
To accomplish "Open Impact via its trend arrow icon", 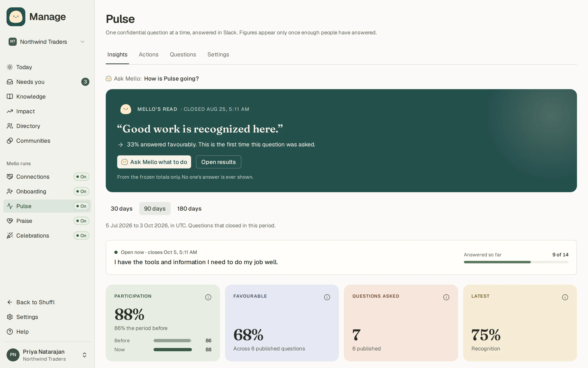I will click(x=10, y=111).
